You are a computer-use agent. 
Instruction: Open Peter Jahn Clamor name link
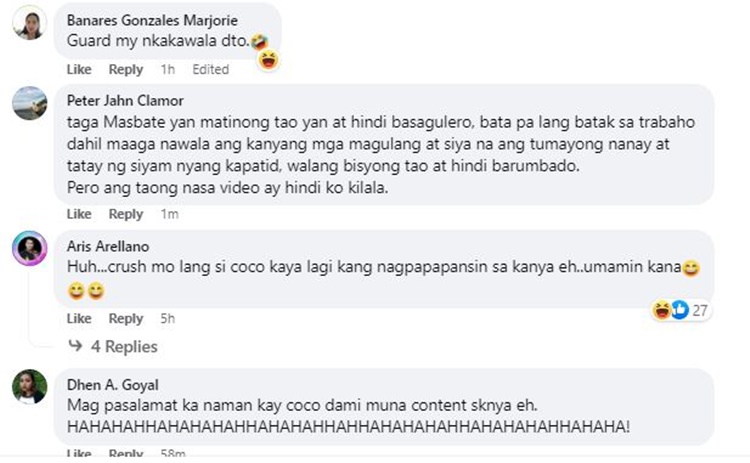point(125,100)
